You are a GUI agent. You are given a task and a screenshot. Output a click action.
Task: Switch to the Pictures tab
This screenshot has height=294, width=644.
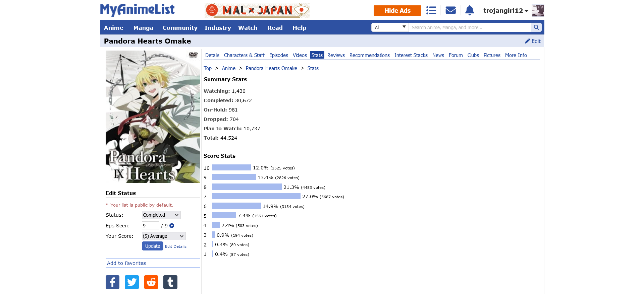coord(492,55)
